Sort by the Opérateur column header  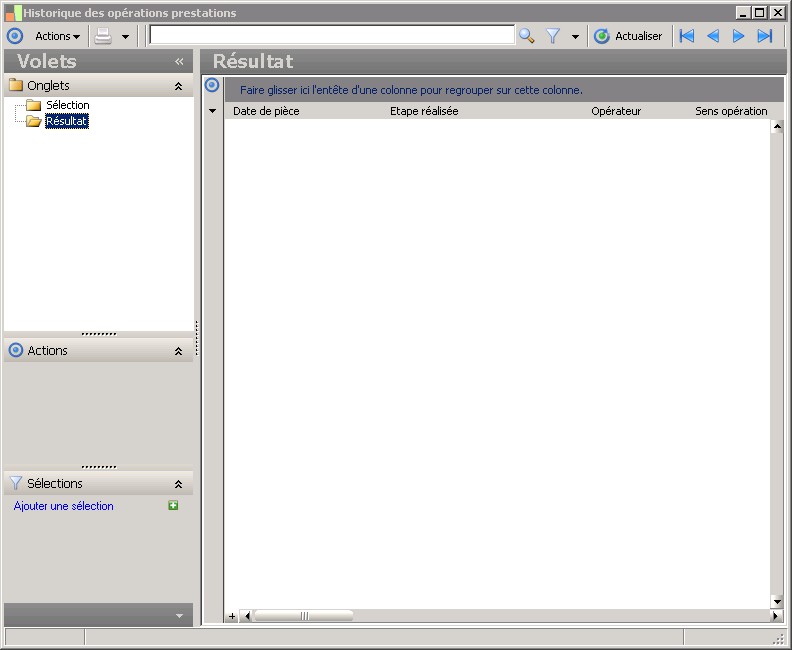tap(616, 111)
